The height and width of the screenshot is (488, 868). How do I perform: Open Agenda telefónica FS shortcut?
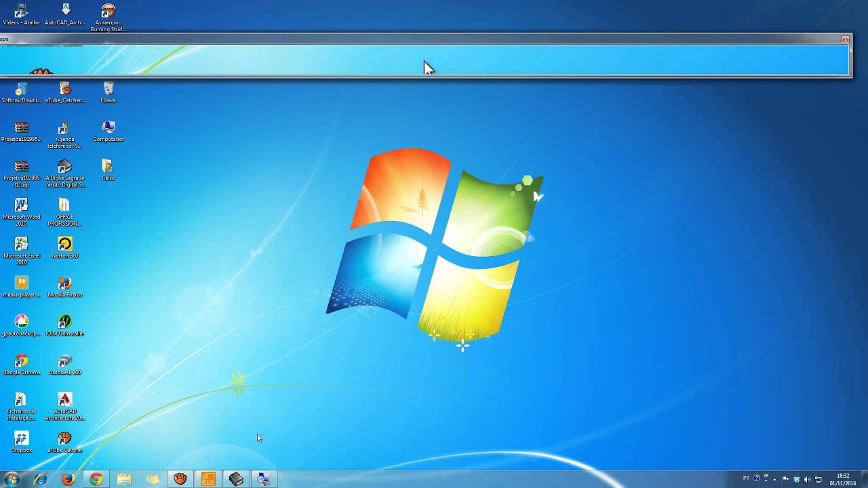[65, 135]
